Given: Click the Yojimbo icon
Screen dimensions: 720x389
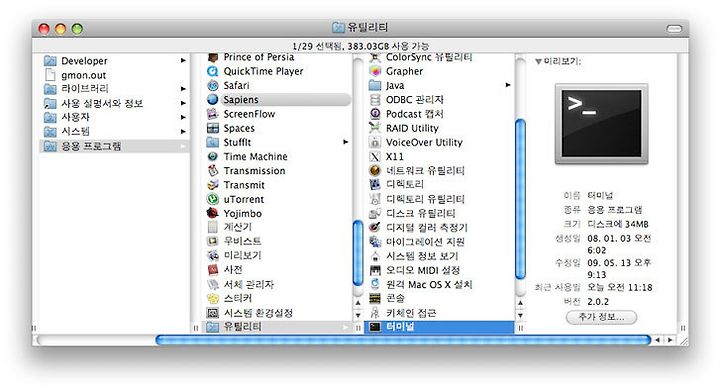Looking at the screenshot, I should click(x=212, y=213).
